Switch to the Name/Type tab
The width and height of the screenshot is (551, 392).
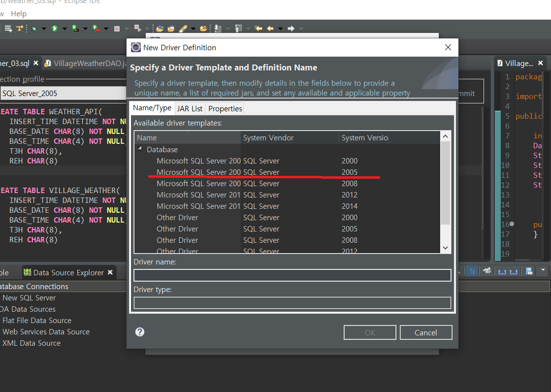(152, 108)
